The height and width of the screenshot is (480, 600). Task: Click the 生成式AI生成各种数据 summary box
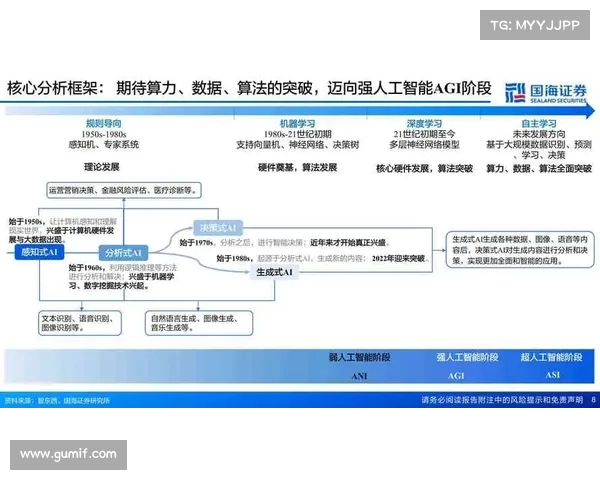point(520,250)
